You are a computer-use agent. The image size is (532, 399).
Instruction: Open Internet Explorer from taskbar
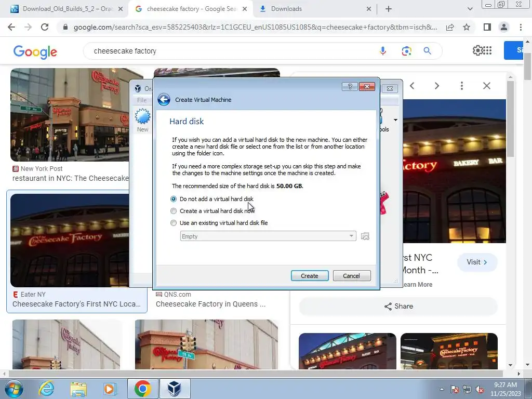[46, 389]
